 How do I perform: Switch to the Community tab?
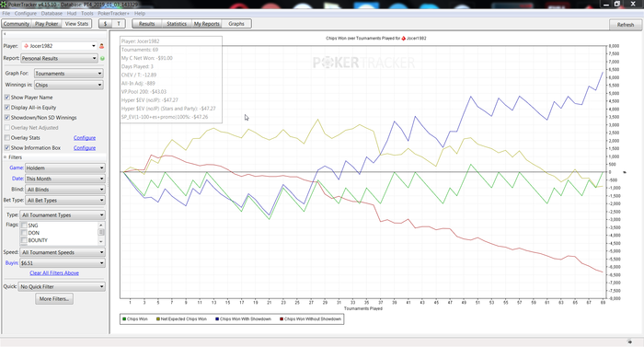click(17, 24)
